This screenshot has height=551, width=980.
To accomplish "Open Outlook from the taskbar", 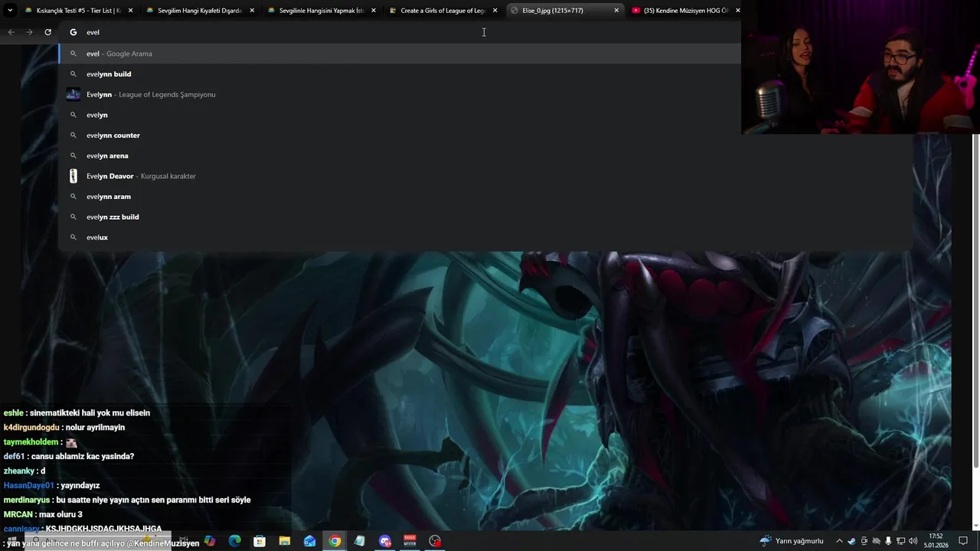I will point(309,541).
